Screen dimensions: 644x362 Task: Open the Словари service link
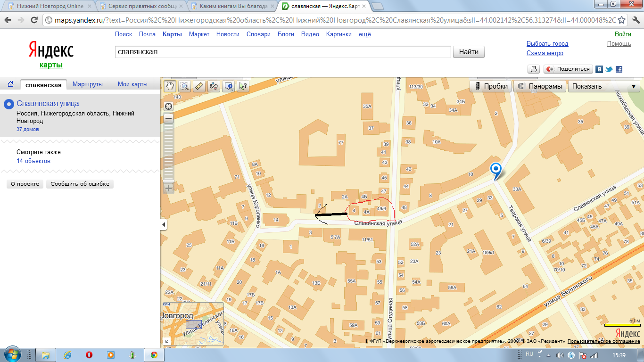[258, 34]
